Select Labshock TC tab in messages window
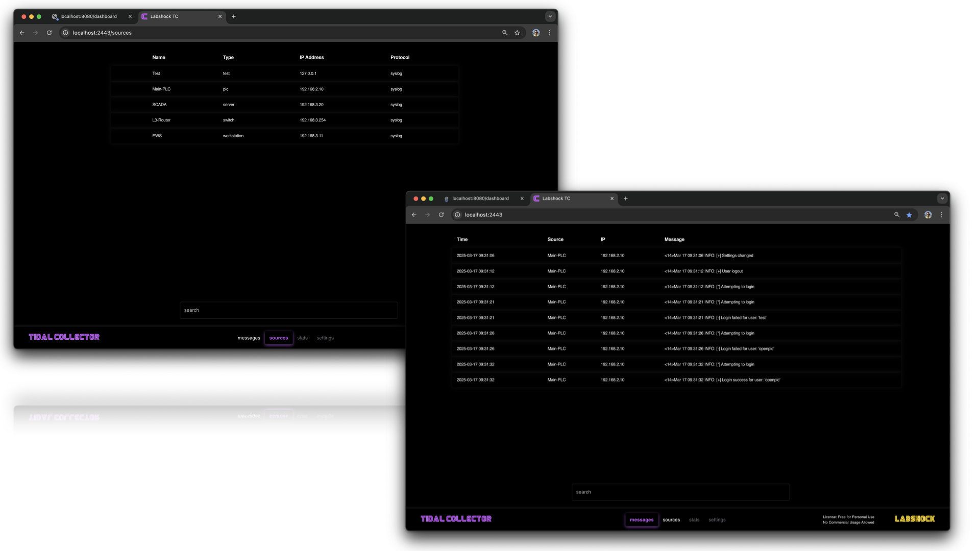Screen dimensions: 980x551 coord(574,198)
